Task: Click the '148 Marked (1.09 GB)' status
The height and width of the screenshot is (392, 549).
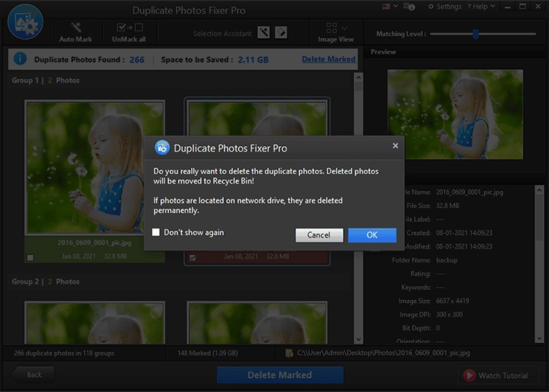Action: (x=208, y=353)
